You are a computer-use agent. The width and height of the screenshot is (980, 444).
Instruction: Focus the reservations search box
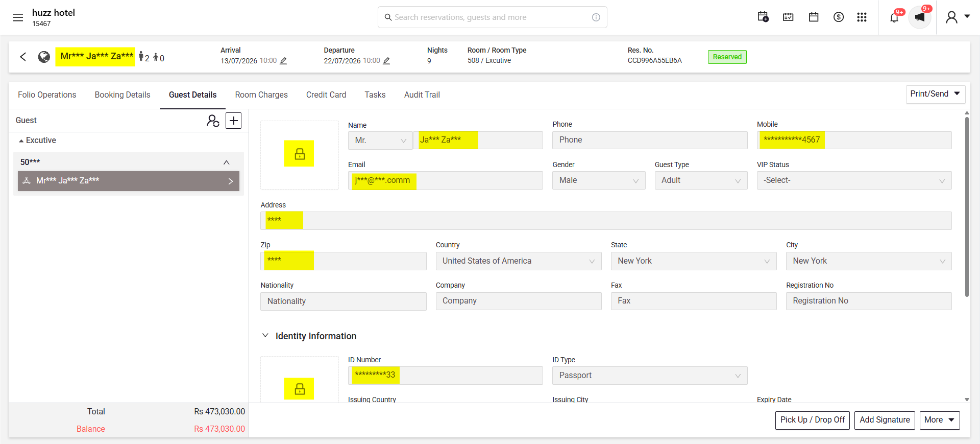[493, 17]
